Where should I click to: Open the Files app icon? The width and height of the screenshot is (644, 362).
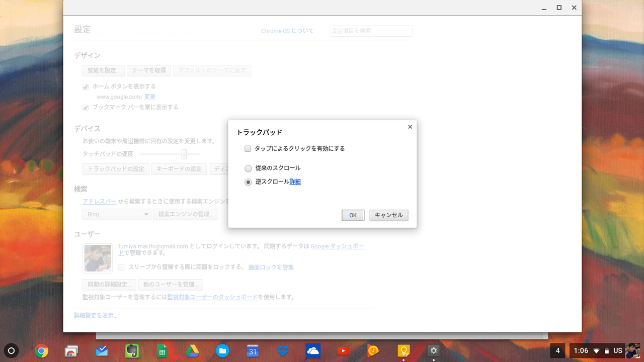point(222,351)
